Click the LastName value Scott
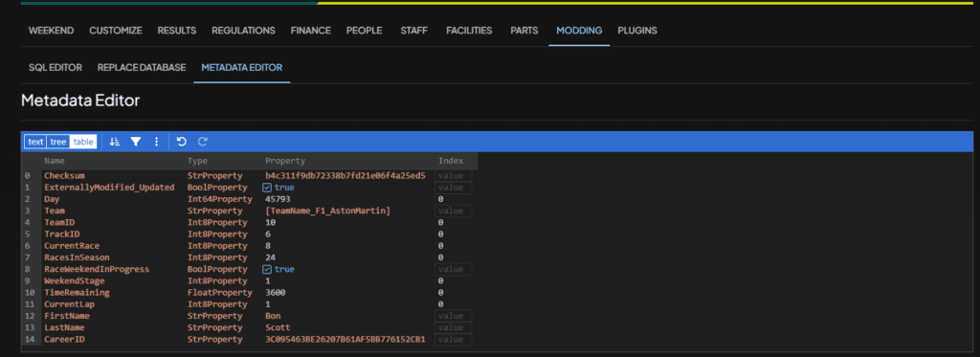980x357 pixels. pos(278,327)
